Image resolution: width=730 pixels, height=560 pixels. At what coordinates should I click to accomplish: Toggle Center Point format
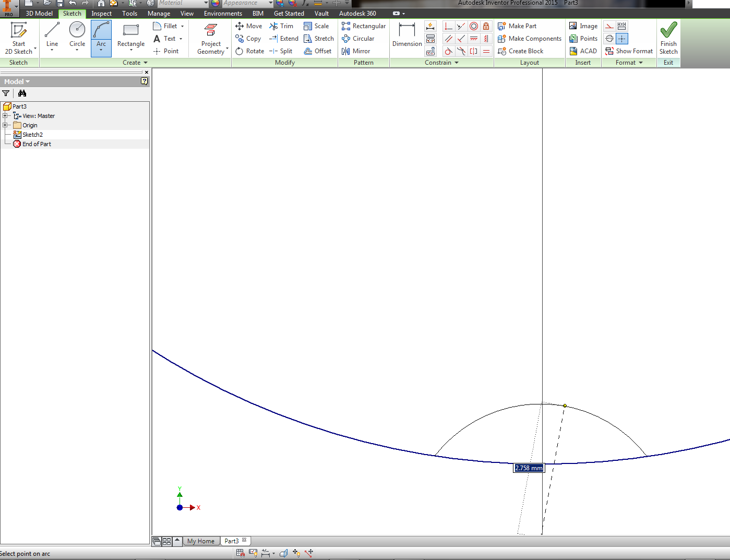point(622,39)
